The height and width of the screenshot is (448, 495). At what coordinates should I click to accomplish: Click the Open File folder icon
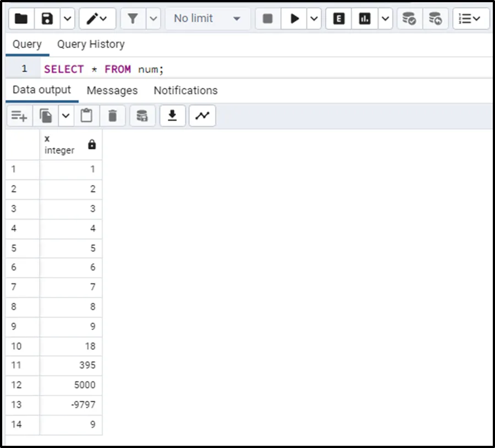pyautogui.click(x=21, y=19)
